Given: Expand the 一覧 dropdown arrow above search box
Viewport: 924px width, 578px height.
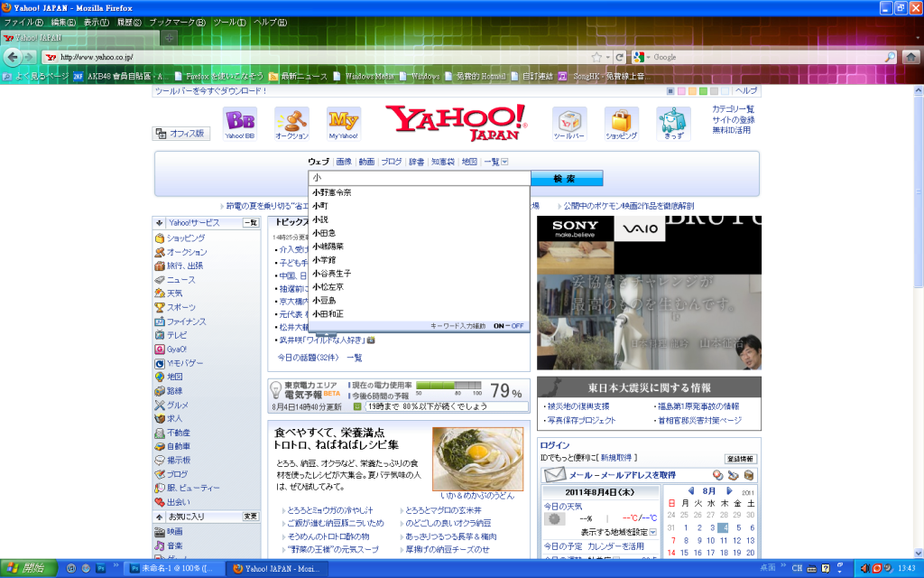Looking at the screenshot, I should pyautogui.click(x=504, y=163).
